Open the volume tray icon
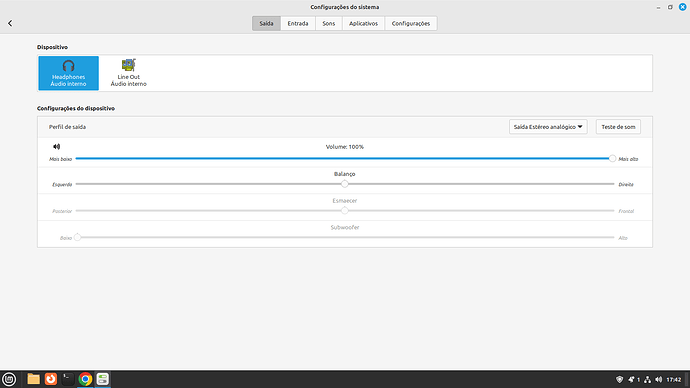690x388 pixels. 658,379
